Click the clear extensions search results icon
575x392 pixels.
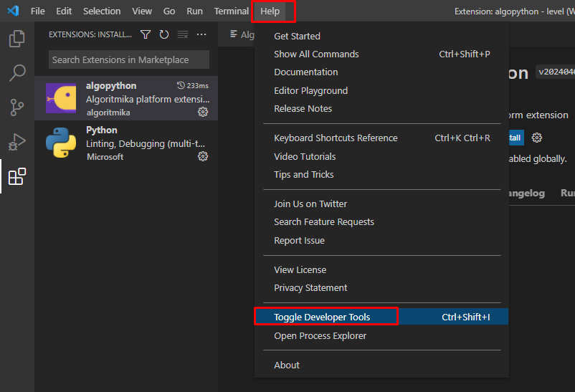click(183, 34)
